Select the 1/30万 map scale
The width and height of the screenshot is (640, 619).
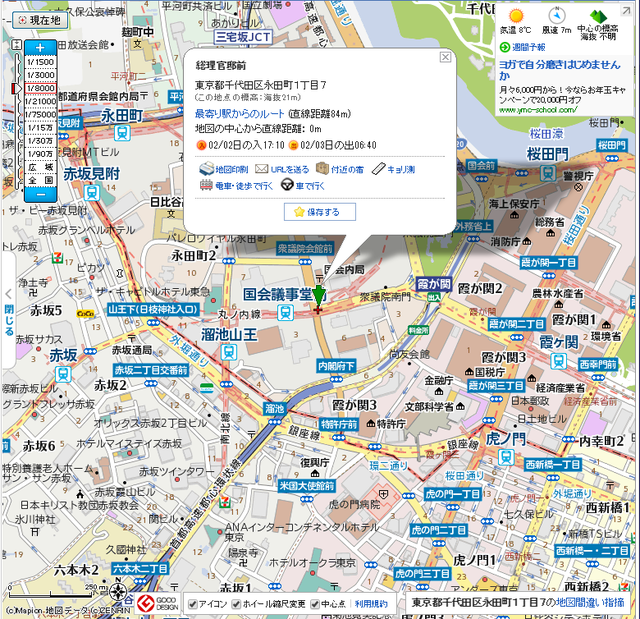coord(40,141)
